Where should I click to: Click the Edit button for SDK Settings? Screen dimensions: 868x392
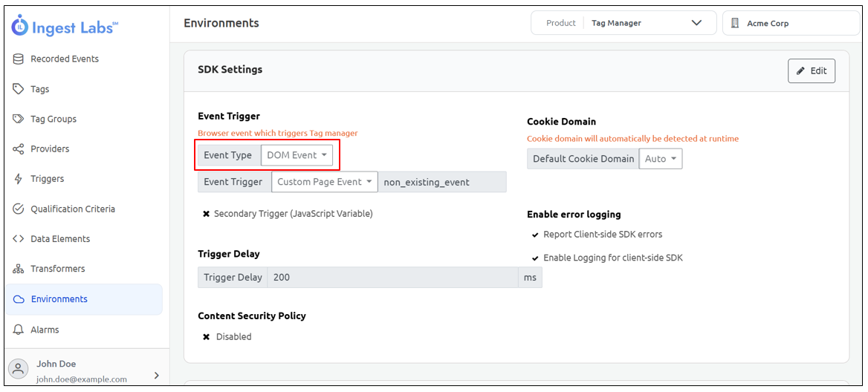(811, 71)
